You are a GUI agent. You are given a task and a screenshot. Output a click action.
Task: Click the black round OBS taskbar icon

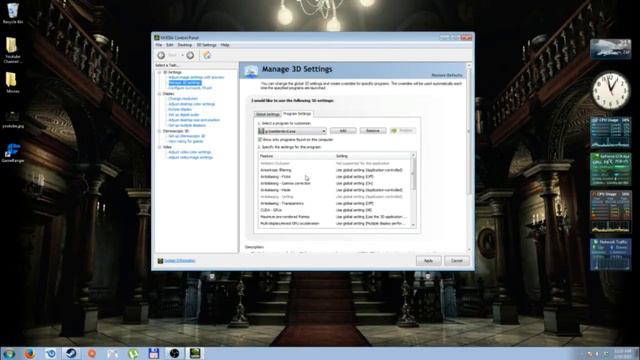click(x=174, y=353)
